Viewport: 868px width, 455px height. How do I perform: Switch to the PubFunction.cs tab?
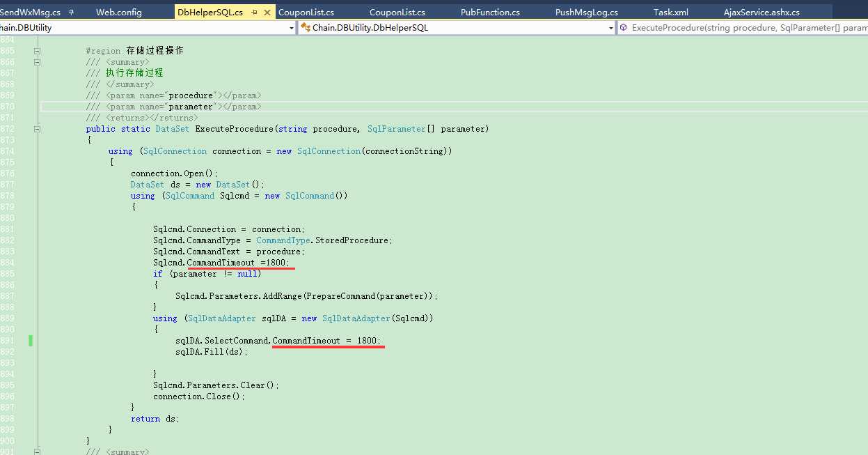tap(490, 13)
